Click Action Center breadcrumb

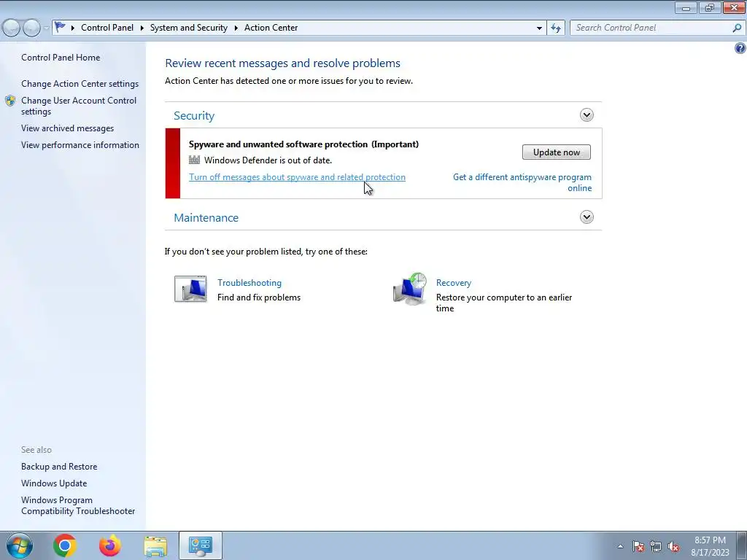coord(271,28)
